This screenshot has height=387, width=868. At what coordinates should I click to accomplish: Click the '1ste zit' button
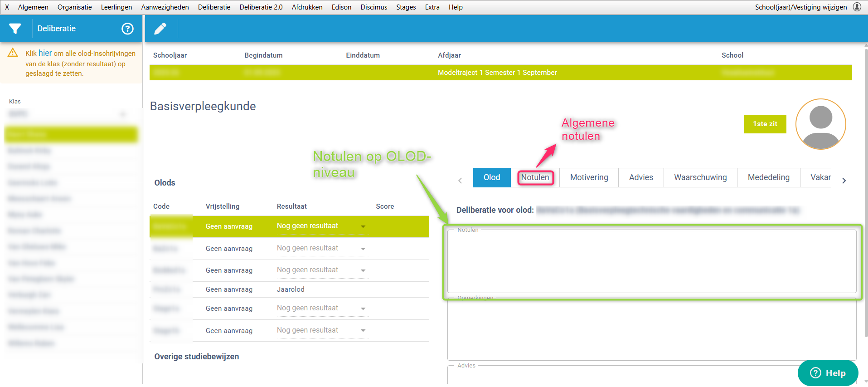tap(765, 124)
